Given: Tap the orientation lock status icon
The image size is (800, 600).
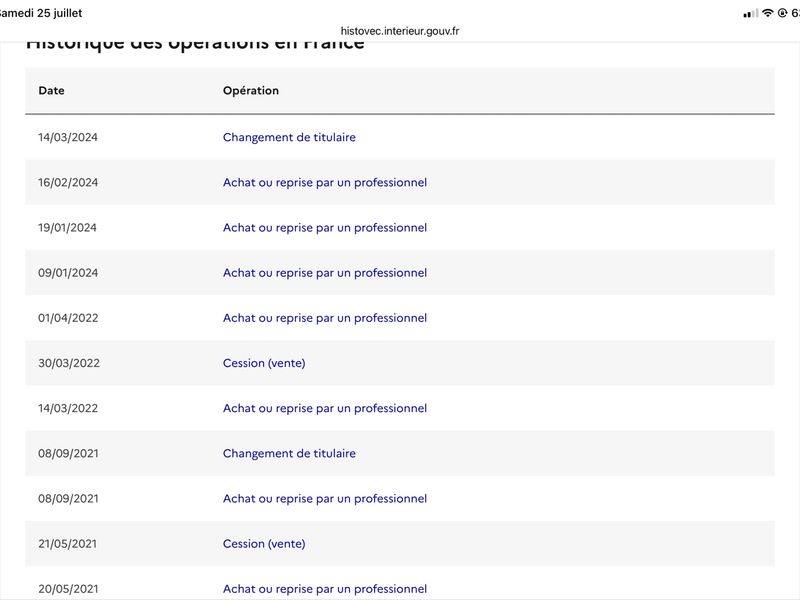Looking at the screenshot, I should coord(782,13).
